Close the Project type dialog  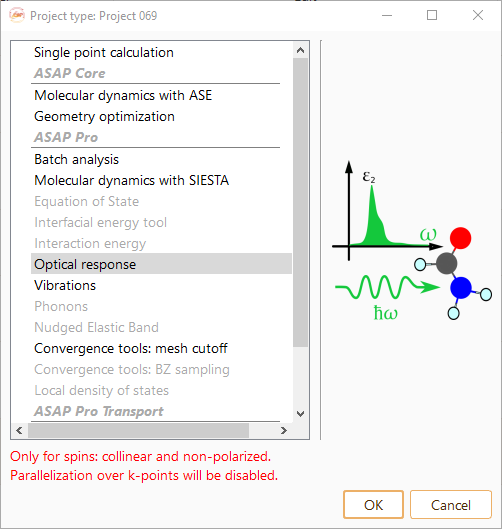[x=478, y=15]
